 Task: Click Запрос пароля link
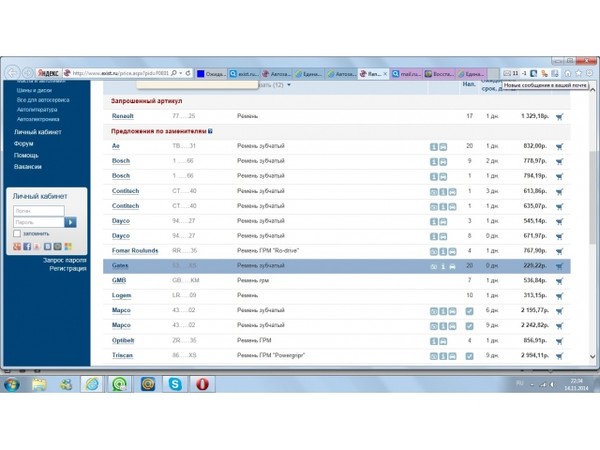65,260
